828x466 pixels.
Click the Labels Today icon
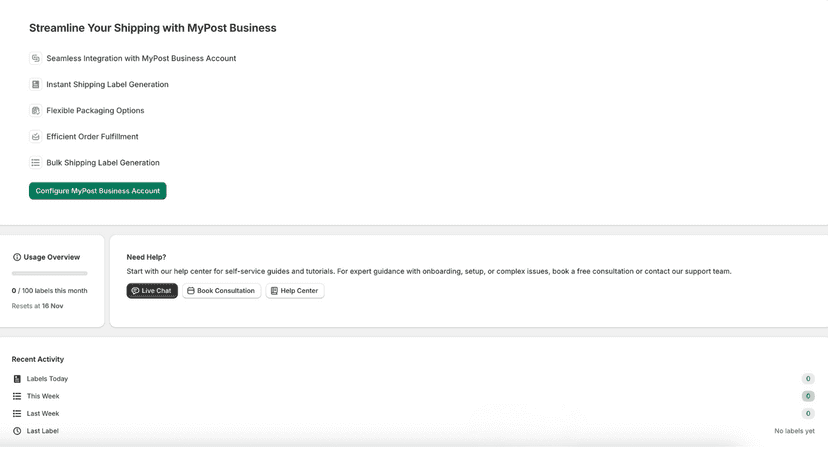[17, 379]
